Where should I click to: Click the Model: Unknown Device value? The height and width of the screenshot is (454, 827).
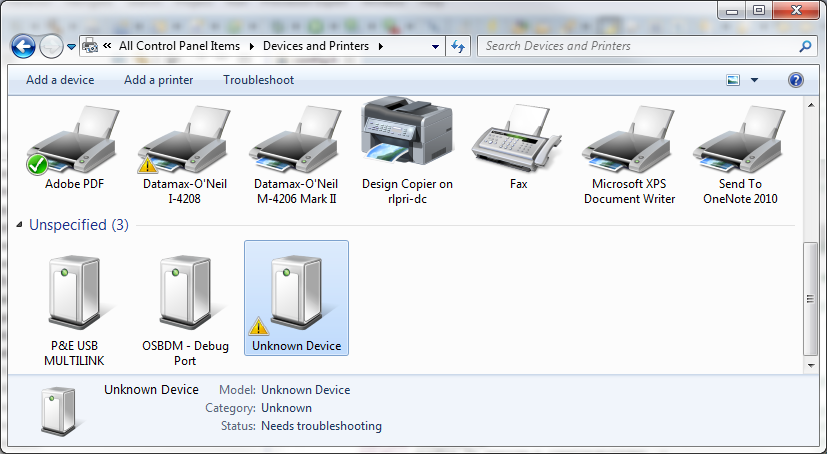pyautogui.click(x=305, y=390)
